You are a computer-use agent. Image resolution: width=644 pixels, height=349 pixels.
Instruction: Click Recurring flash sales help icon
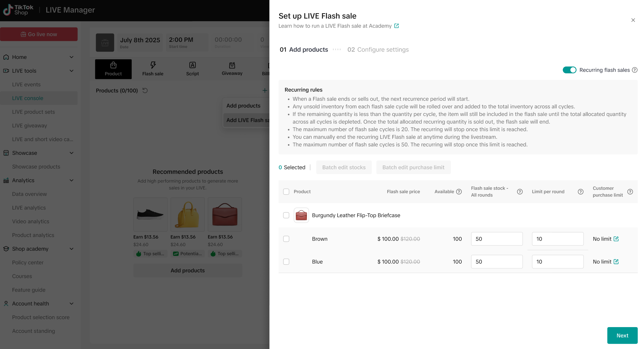click(634, 70)
